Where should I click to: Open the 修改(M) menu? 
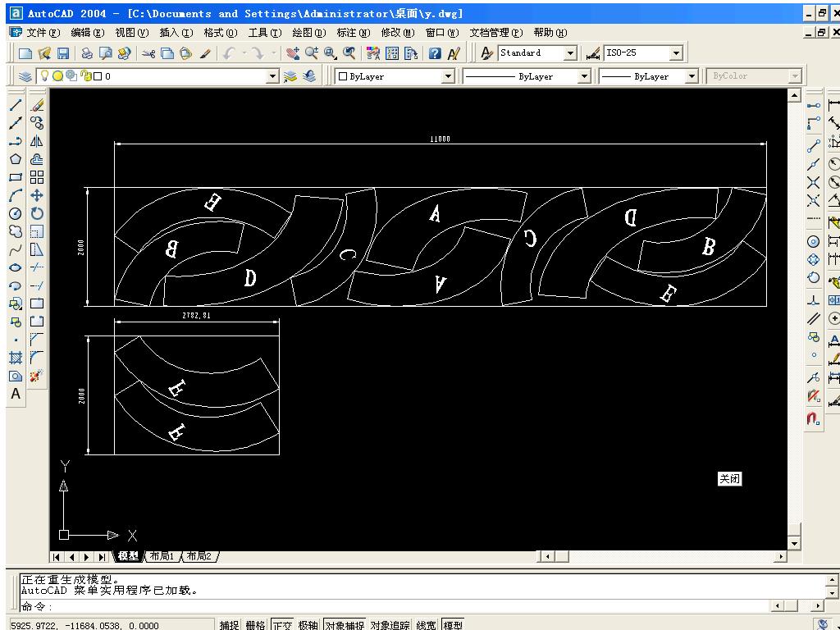click(x=398, y=33)
